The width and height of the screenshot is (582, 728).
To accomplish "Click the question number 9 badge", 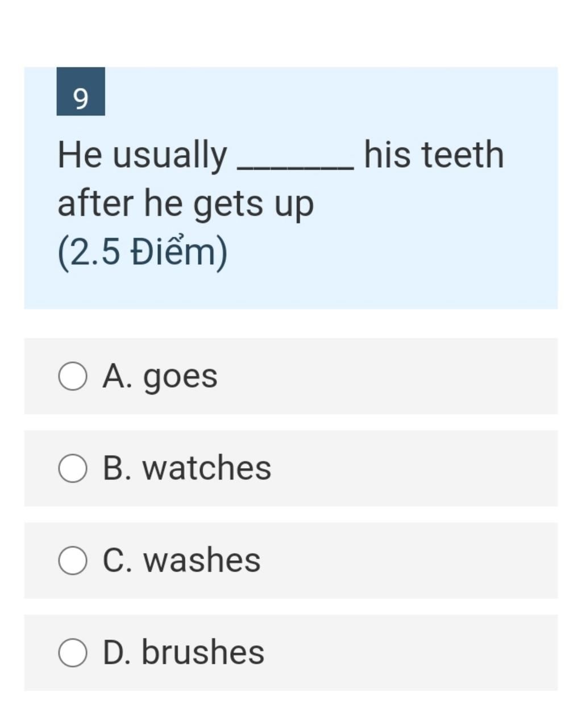I will pyautogui.click(x=81, y=92).
